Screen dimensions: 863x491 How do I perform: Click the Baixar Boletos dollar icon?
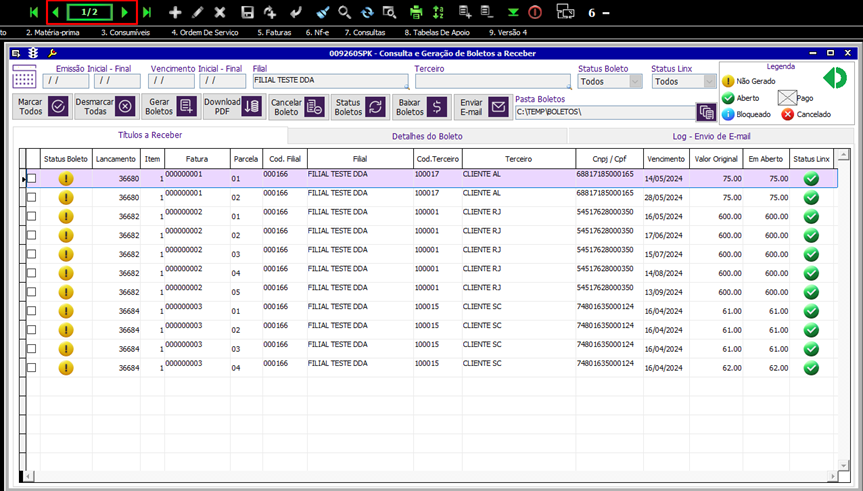pos(436,107)
